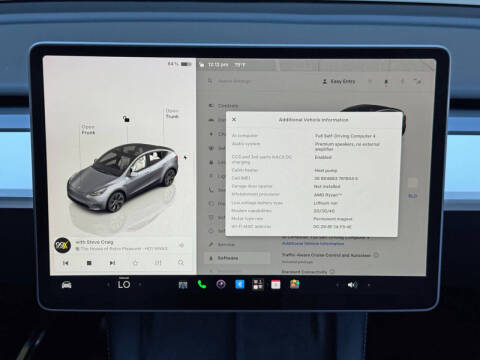This screenshot has width=480, height=360.
Task: Close the Additional Vehicle Information dialog
Action: [x=234, y=119]
